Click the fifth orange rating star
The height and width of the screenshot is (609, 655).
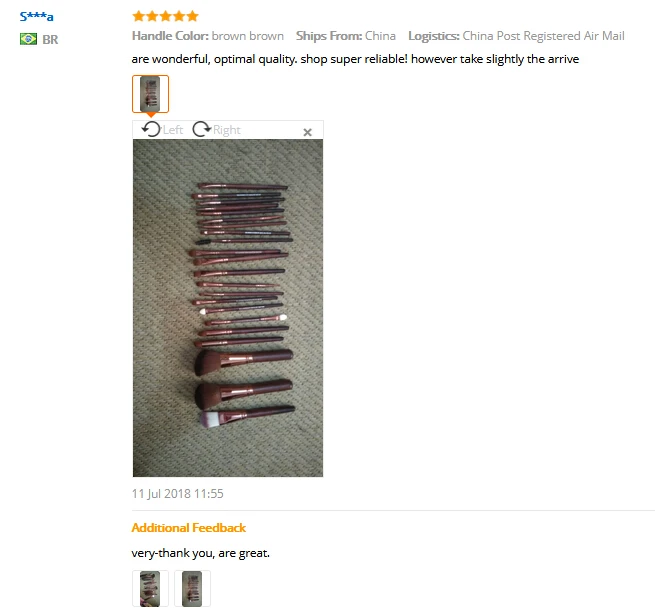[192, 16]
